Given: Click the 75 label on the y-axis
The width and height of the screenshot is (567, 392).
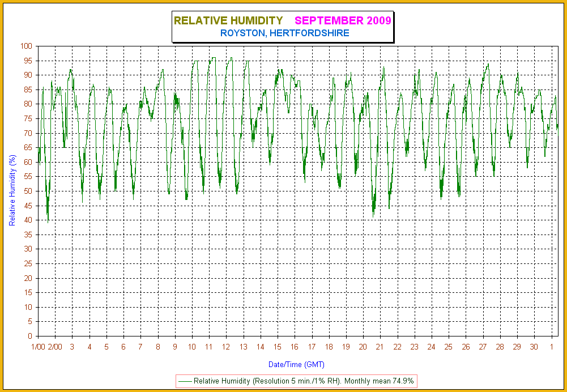Looking at the screenshot, I should [29, 118].
